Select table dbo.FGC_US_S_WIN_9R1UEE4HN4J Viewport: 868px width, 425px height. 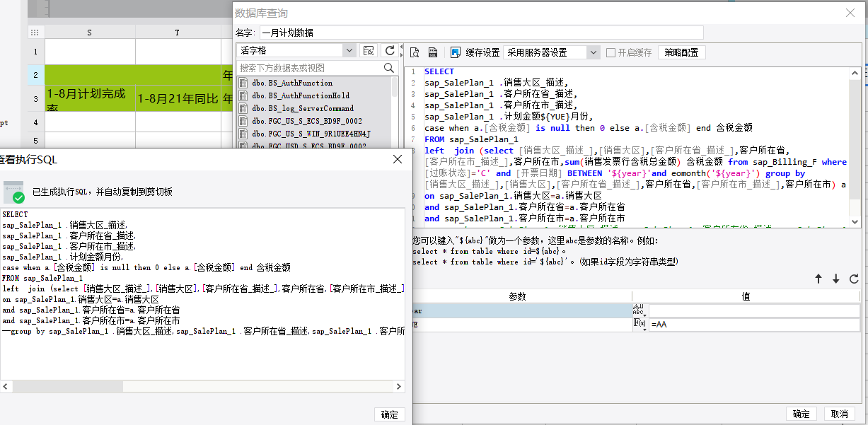coord(311,134)
